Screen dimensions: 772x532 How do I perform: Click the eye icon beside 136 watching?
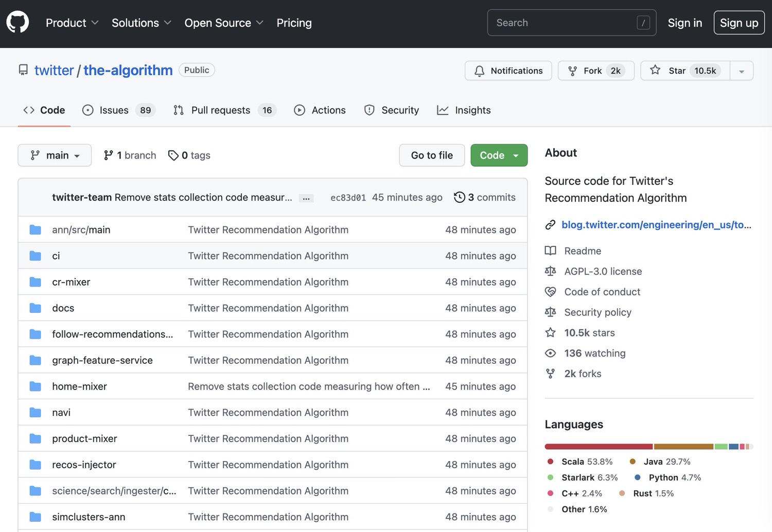pyautogui.click(x=550, y=353)
